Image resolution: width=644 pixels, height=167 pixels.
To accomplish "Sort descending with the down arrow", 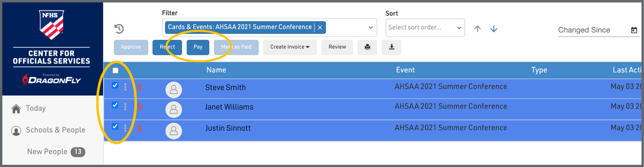I will coord(493,29).
